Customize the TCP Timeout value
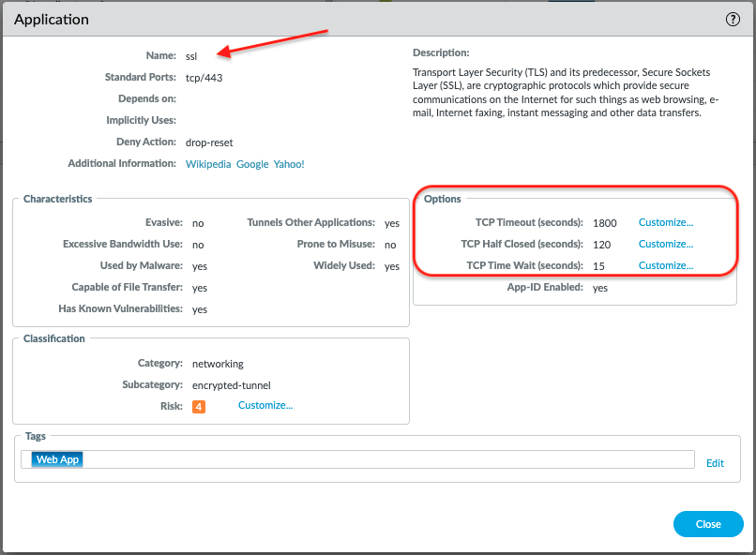This screenshot has width=756, height=555. [666, 222]
